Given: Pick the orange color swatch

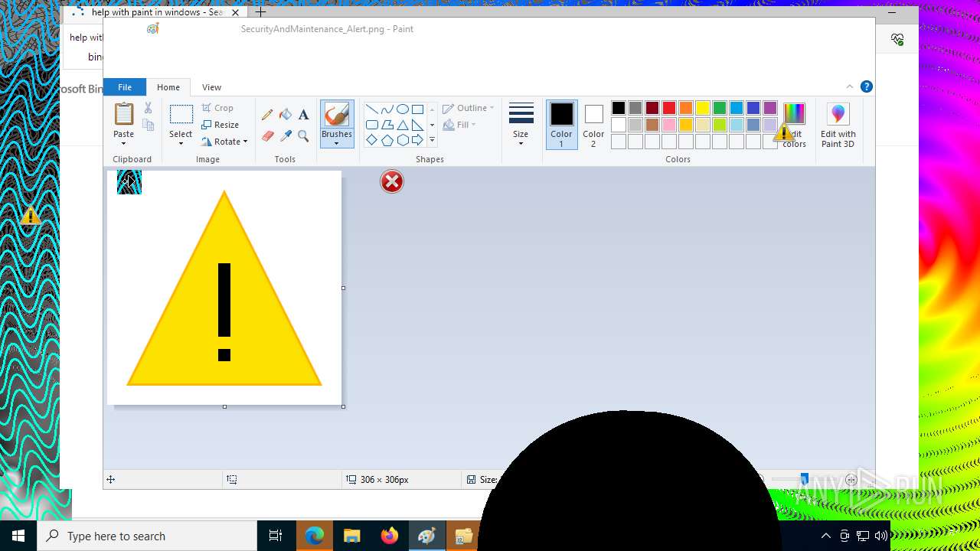Looking at the screenshot, I should point(686,108).
